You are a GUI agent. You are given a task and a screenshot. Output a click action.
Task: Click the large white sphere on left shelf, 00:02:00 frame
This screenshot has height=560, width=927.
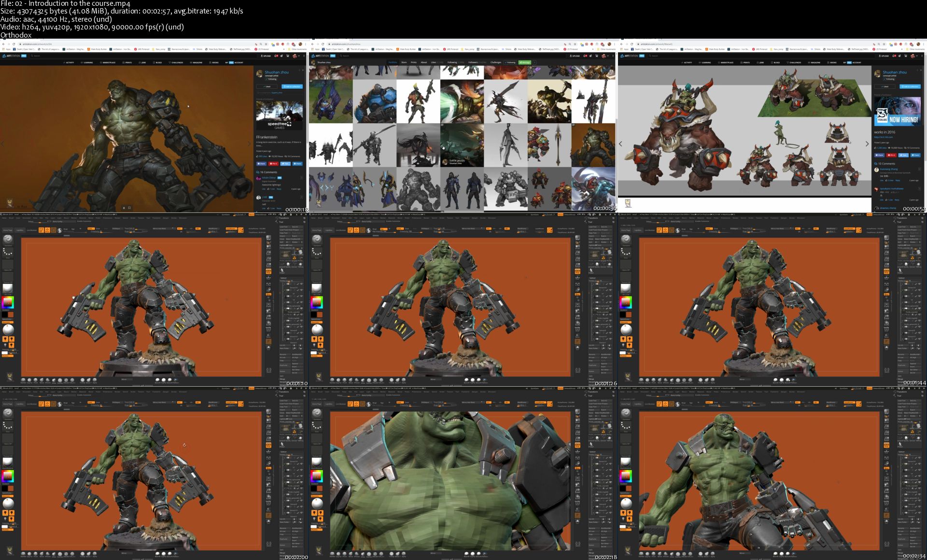[x=8, y=504]
